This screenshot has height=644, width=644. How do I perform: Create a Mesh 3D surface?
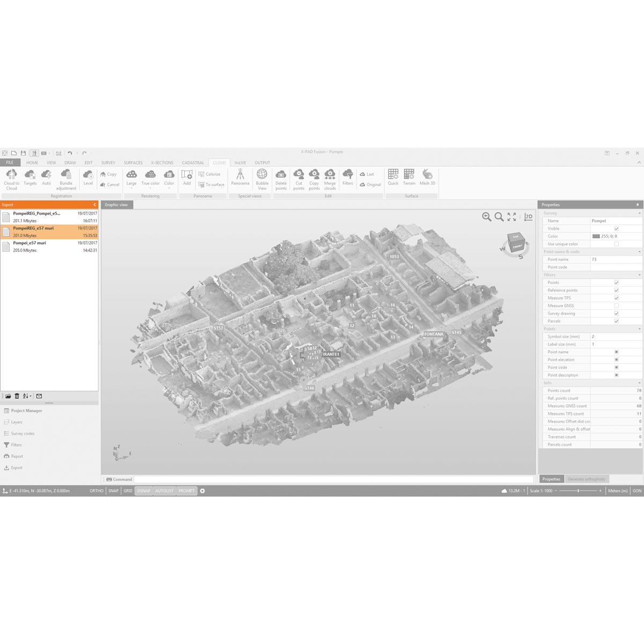click(427, 175)
